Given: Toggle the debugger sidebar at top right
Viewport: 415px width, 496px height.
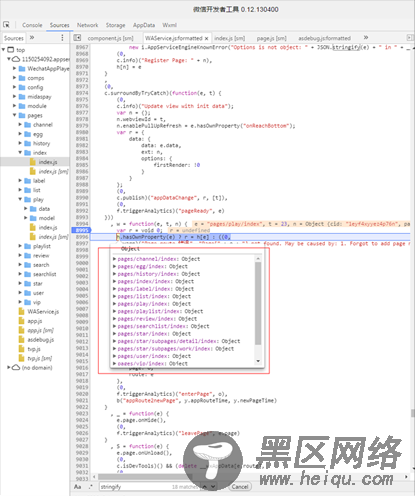Looking at the screenshot, I should pos(410,38).
